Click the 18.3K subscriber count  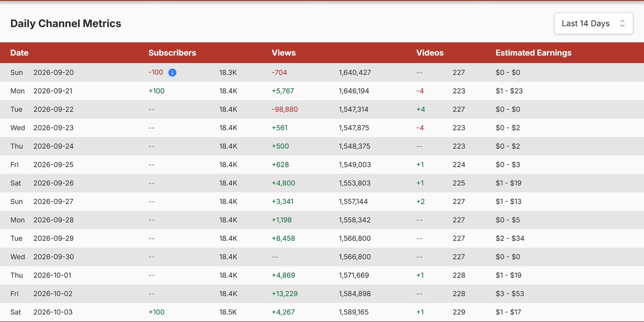pos(228,73)
